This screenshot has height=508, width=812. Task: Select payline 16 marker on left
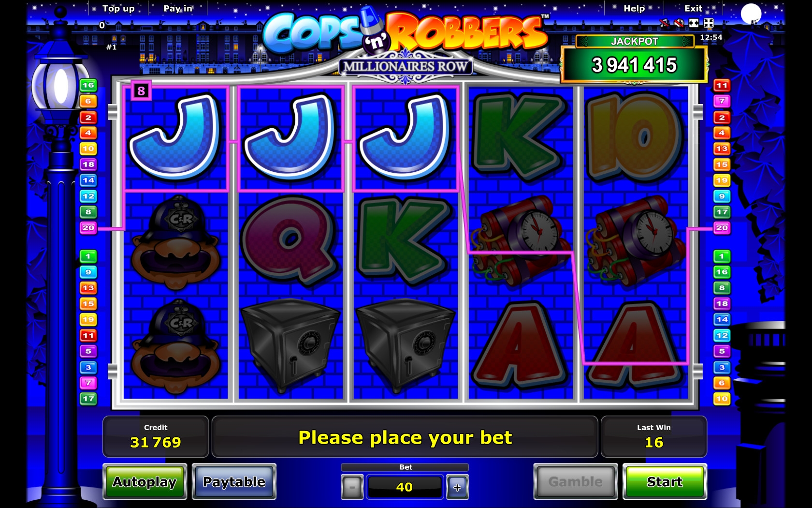tap(88, 85)
